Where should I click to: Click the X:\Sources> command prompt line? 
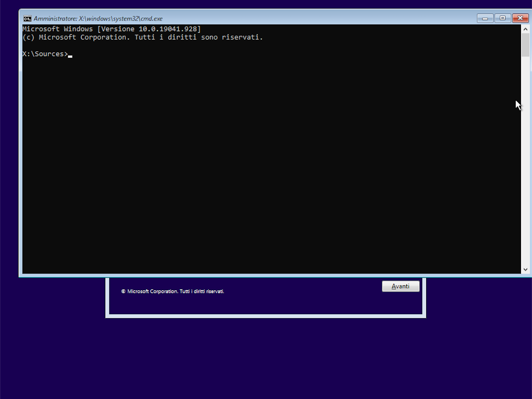[x=47, y=54]
